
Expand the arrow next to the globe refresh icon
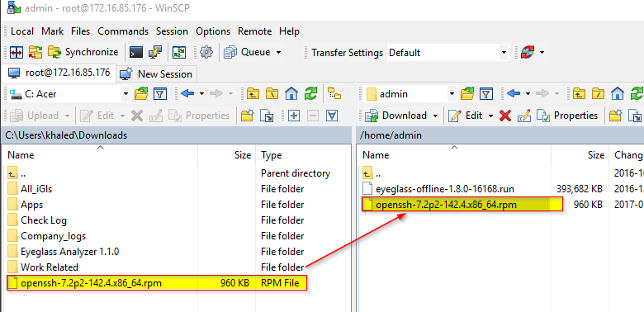click(542, 52)
